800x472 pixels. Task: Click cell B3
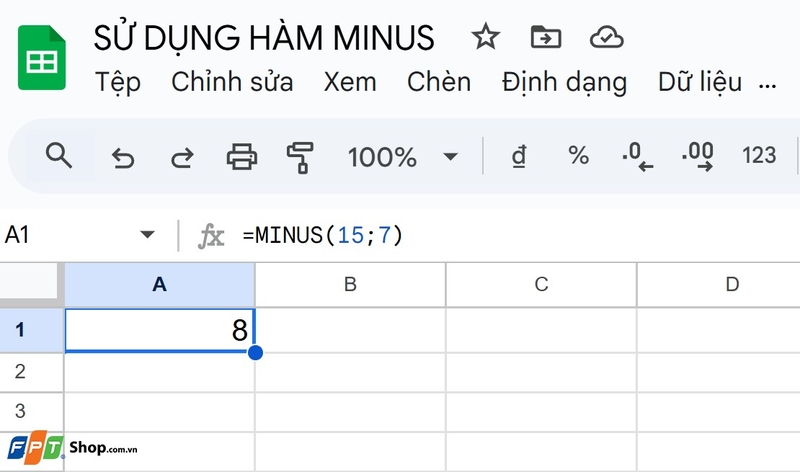[350, 412]
